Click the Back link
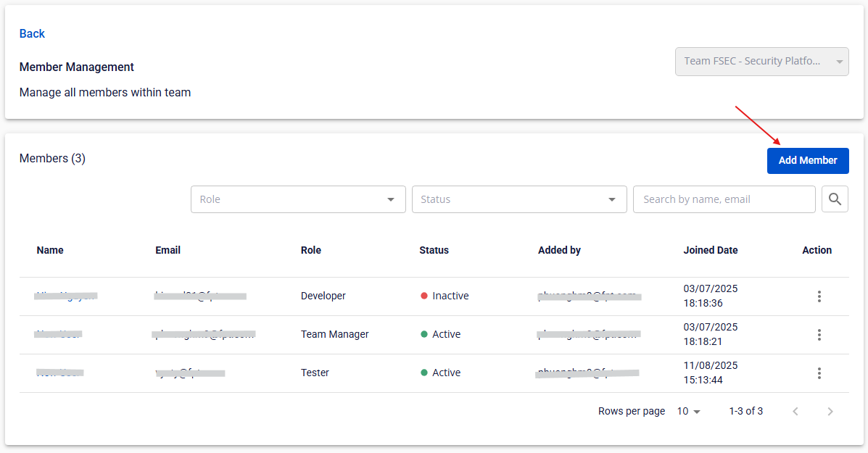868x453 pixels. pos(32,34)
